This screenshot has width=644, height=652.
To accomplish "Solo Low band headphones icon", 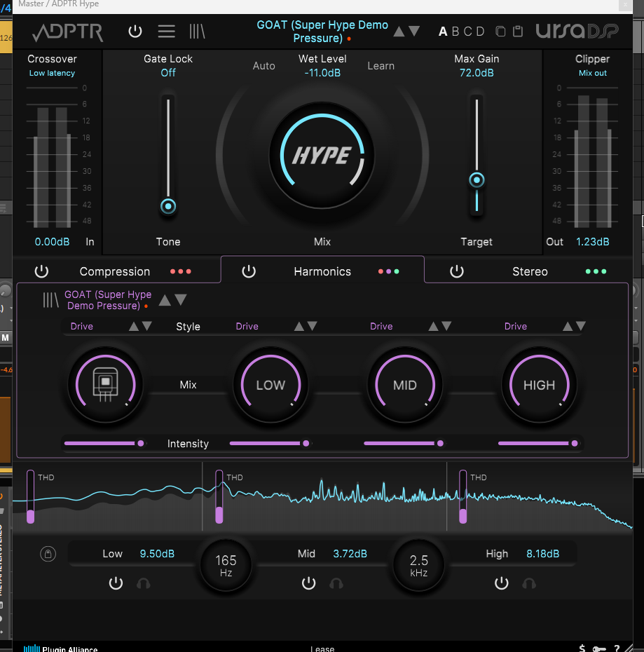I will tap(144, 583).
